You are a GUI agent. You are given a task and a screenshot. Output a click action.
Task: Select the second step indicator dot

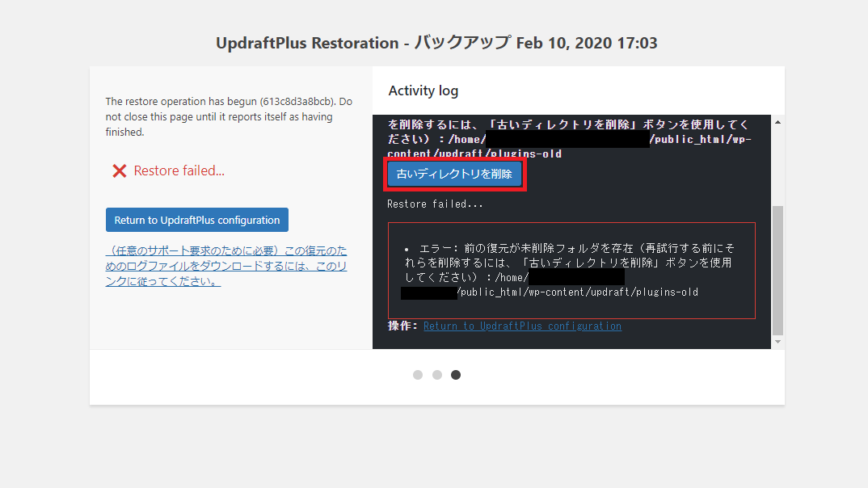pyautogui.click(x=436, y=375)
